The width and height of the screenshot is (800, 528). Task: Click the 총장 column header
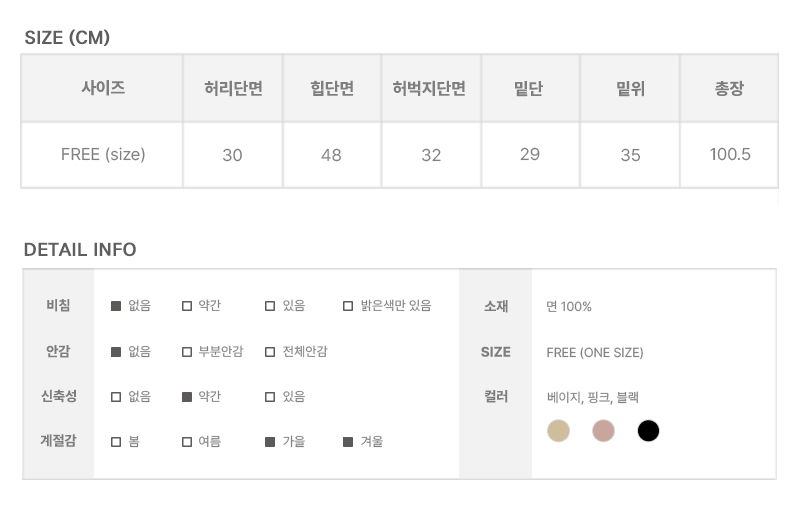729,88
